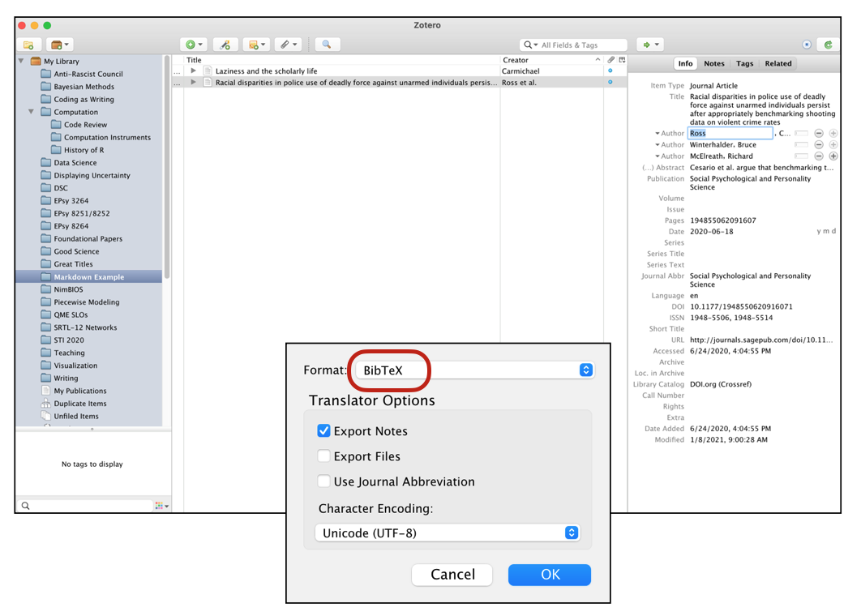Click the green Sync with Zotero icon
This screenshot has height=616, width=861.
pyautogui.click(x=828, y=45)
